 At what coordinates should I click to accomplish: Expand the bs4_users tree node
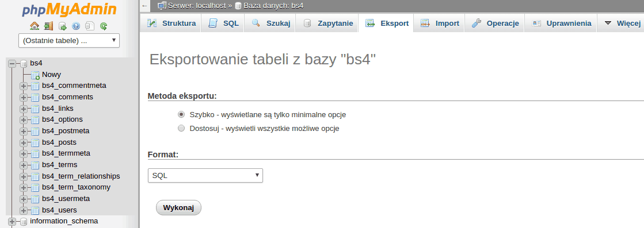pos(24,210)
